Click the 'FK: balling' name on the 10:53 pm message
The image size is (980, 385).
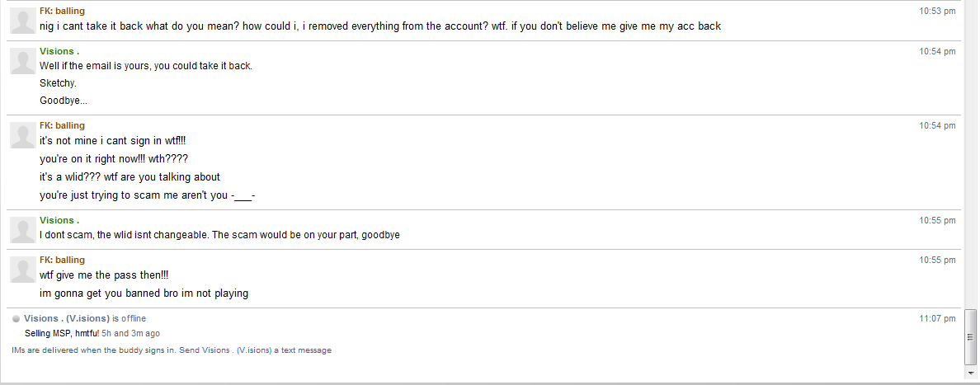point(62,11)
